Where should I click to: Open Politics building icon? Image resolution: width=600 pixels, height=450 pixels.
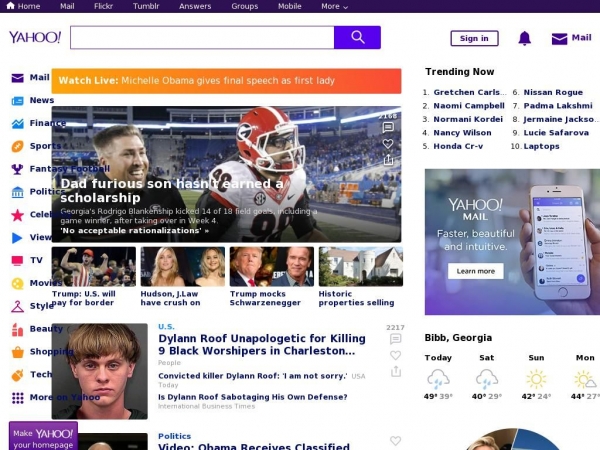point(17,192)
